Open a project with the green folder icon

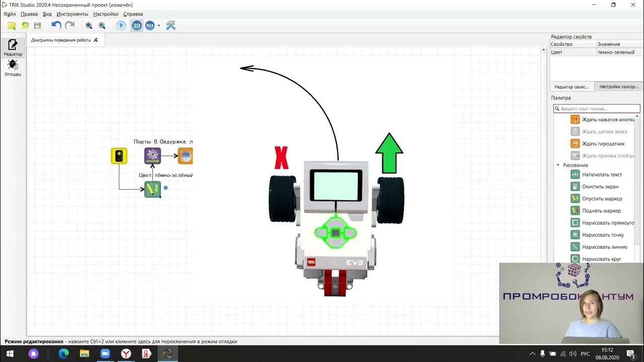pyautogui.click(x=24, y=25)
